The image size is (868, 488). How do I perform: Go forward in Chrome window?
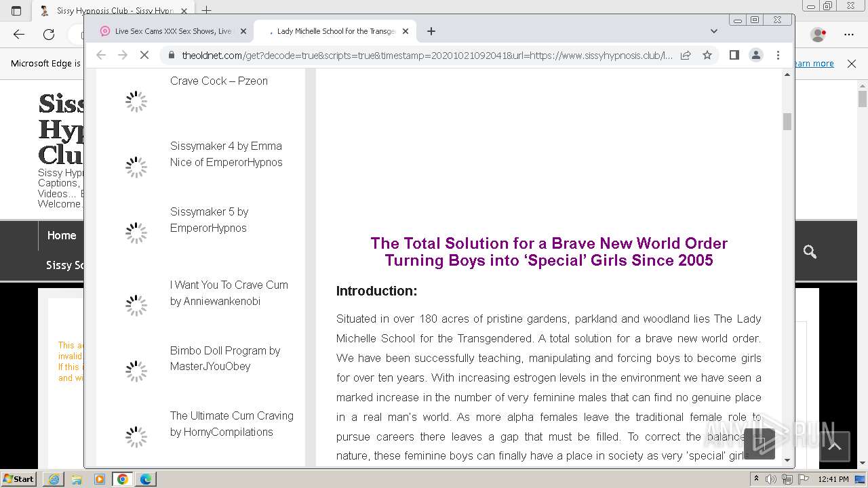[123, 55]
